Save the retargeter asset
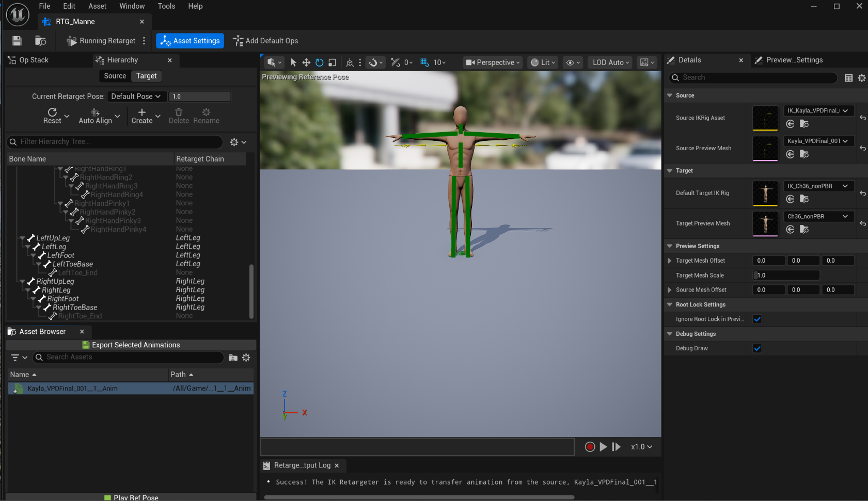This screenshot has height=501, width=868. click(16, 40)
